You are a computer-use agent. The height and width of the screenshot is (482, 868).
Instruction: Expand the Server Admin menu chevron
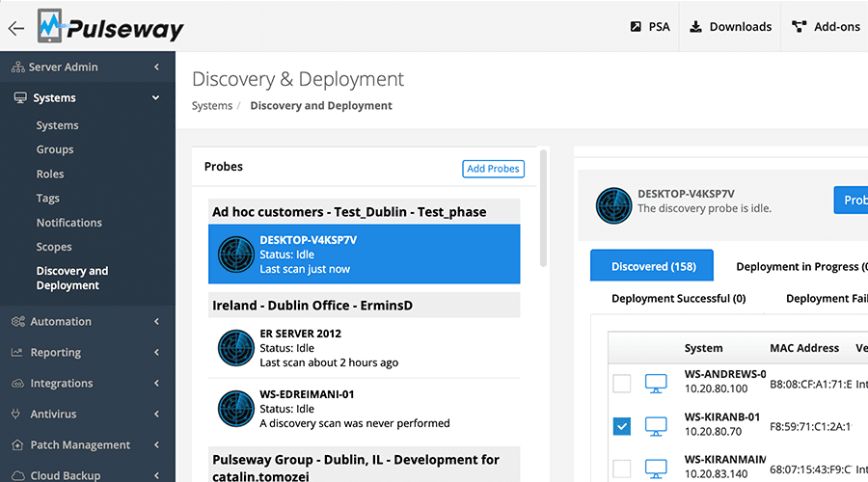coord(156,67)
